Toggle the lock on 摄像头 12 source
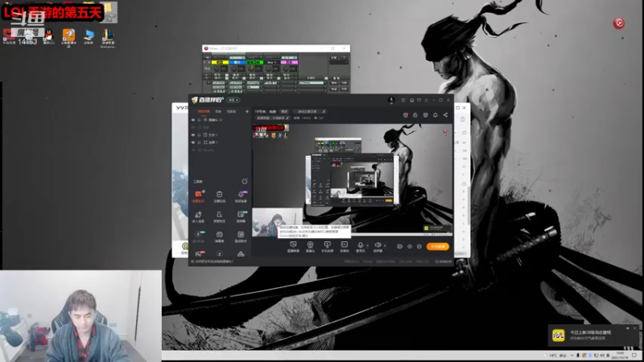Viewport: 644px width, 362px height. click(199, 120)
